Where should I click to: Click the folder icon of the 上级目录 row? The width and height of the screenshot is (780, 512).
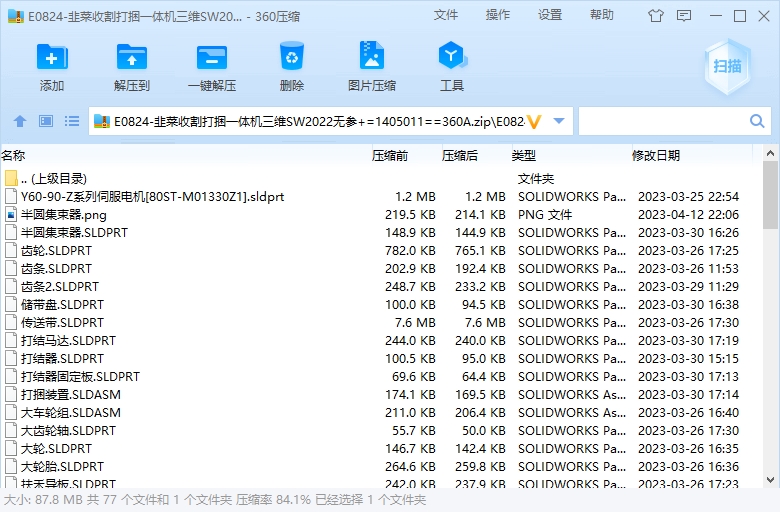click(11, 178)
